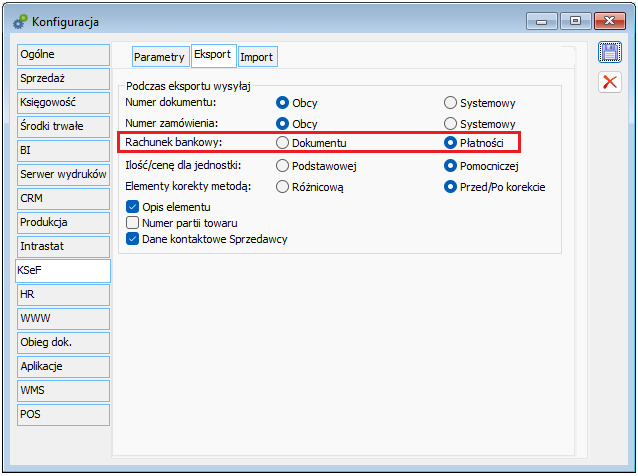This screenshot has height=476, width=638.
Task: Open the Import tab
Action: pos(257,57)
